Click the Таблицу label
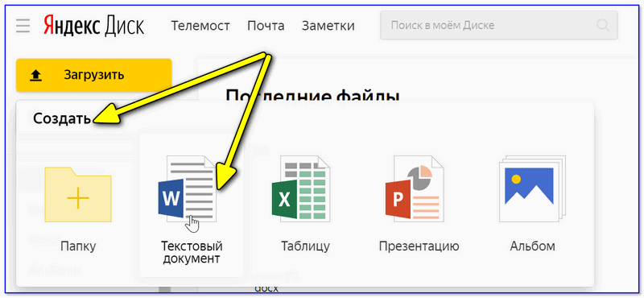644x298 pixels. point(305,246)
